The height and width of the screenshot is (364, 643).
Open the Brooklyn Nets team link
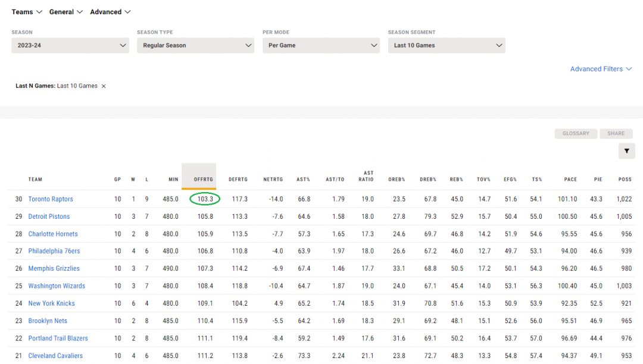point(48,321)
